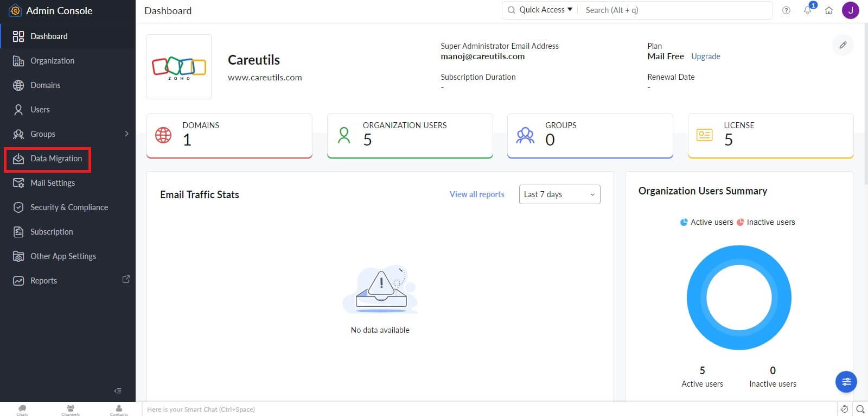Expand the Groups submenu chevron

126,134
